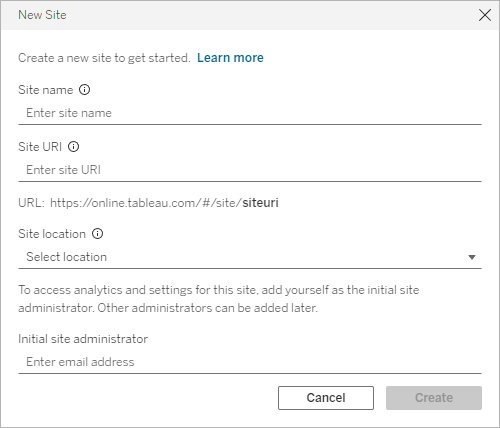Open the Select location dropdown
This screenshot has width=500, height=428.
[250, 257]
